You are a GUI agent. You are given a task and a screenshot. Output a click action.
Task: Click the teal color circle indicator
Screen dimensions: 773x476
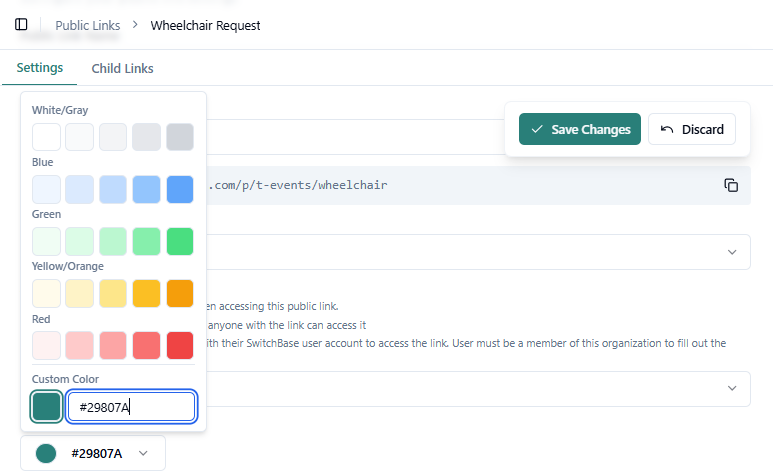coord(46,453)
